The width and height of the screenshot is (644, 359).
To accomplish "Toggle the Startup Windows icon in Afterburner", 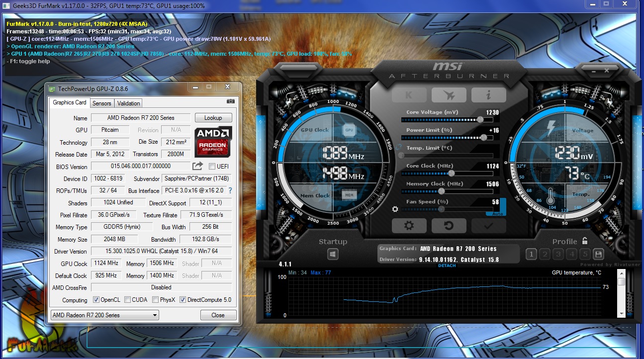I will pyautogui.click(x=333, y=254).
